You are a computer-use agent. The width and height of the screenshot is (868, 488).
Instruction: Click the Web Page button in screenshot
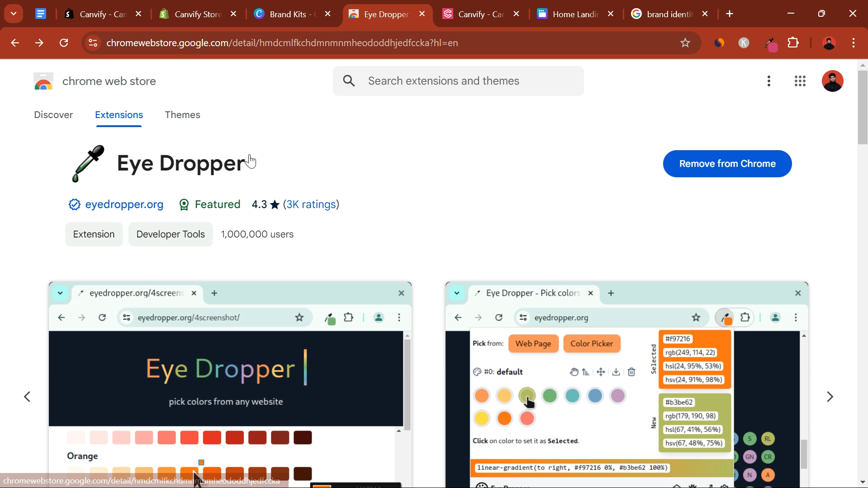click(x=533, y=344)
